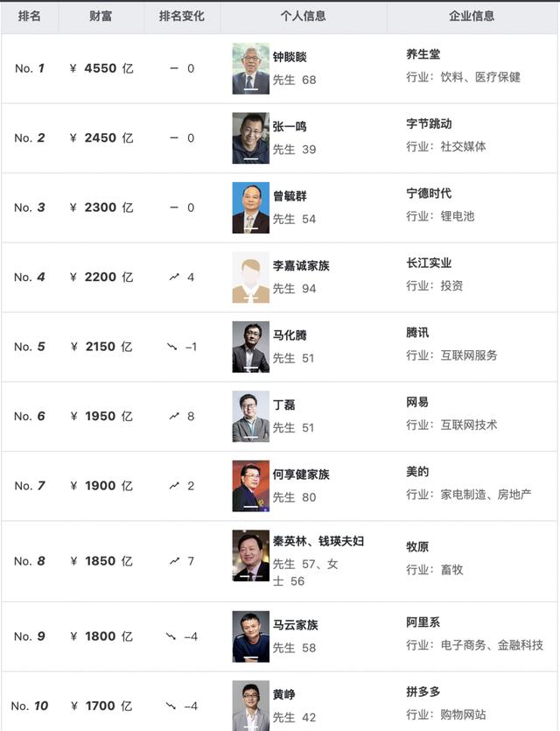The height and width of the screenshot is (731, 560).
Task: Select the placeholder avatar icon for 李嘉诚家族
Action: 250,278
